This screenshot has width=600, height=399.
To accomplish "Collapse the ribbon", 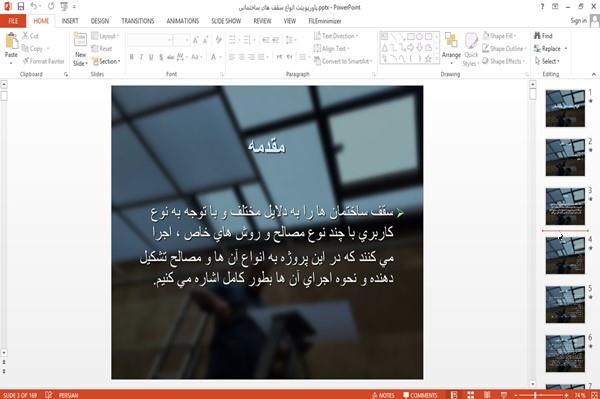I will [594, 74].
